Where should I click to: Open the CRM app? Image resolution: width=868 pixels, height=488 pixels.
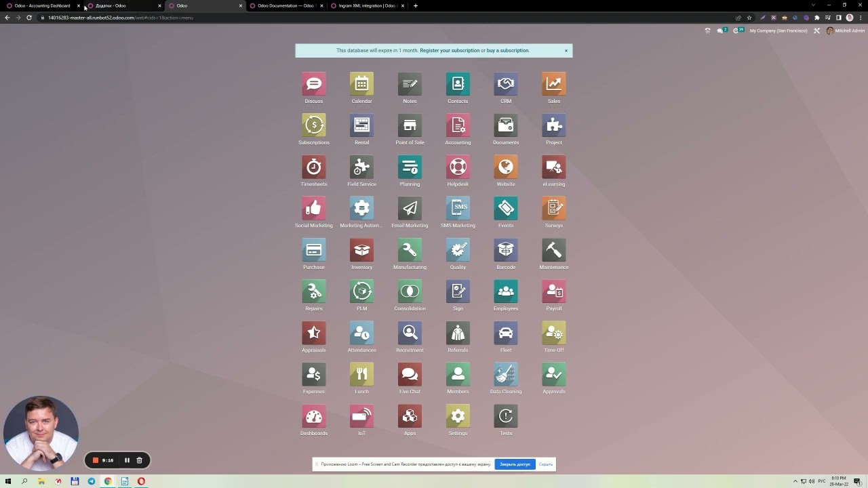pyautogui.click(x=506, y=83)
